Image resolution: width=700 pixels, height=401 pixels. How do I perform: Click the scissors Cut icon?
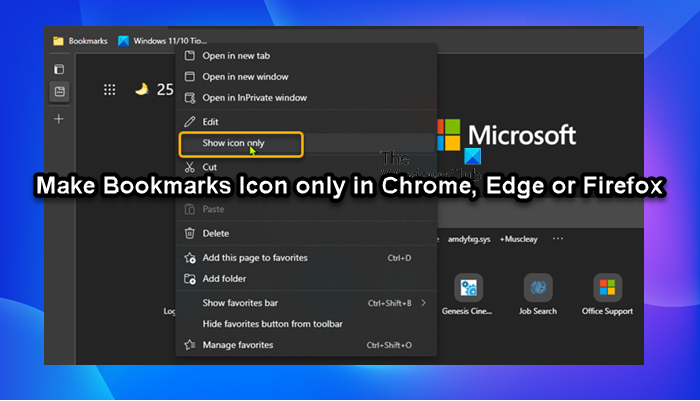(x=190, y=167)
